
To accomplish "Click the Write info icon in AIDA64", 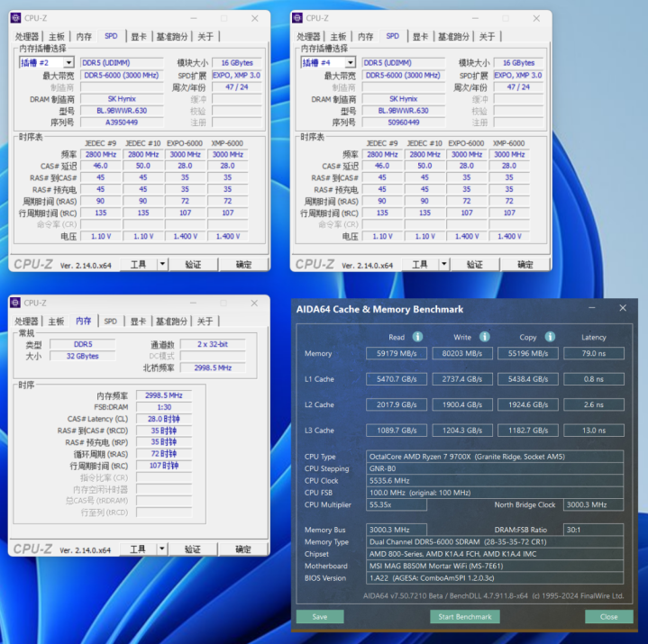I will [x=484, y=337].
